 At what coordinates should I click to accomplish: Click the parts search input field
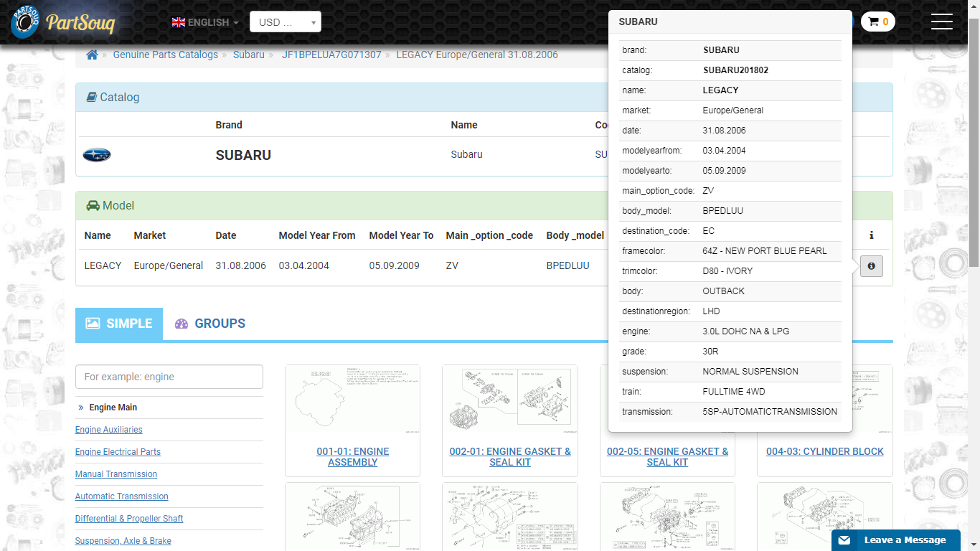[x=169, y=377]
